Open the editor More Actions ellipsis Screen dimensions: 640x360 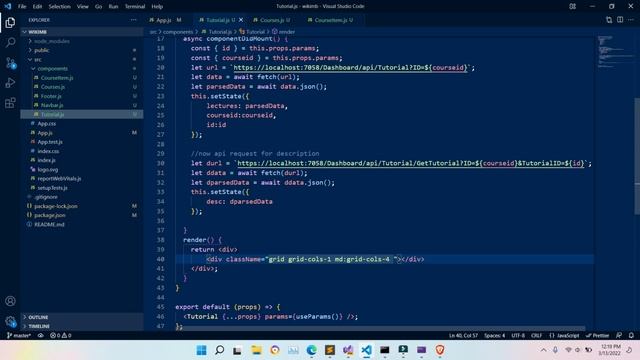point(631,20)
